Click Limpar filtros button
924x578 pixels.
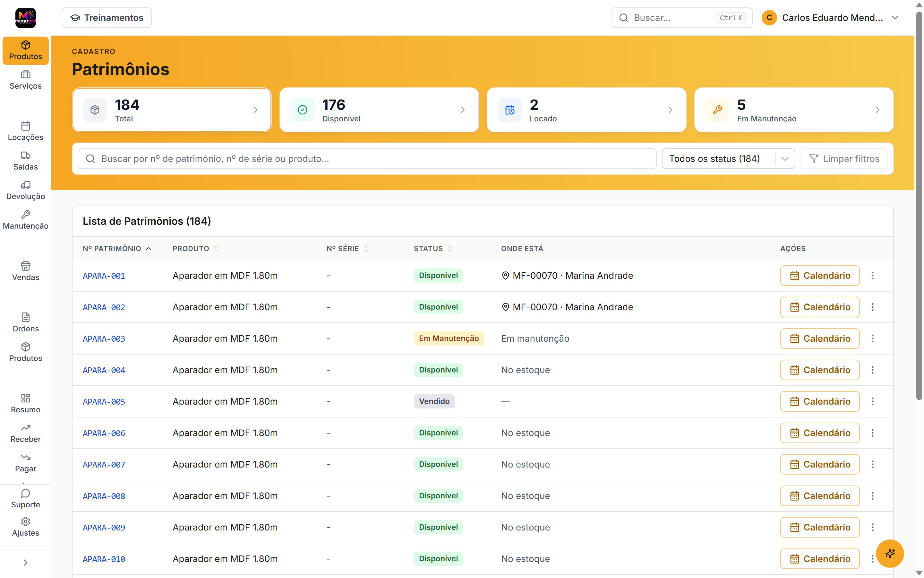point(844,159)
